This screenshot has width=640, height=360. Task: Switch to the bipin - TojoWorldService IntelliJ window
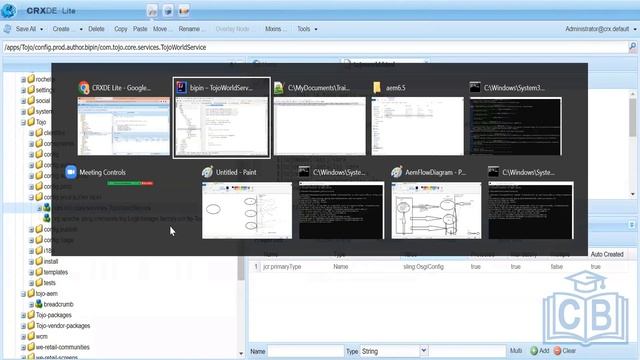[222, 118]
